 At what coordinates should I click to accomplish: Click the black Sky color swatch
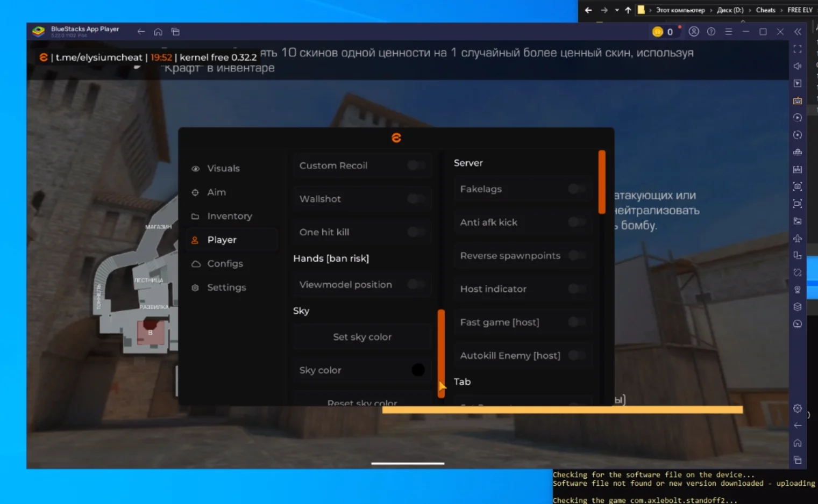pos(418,370)
